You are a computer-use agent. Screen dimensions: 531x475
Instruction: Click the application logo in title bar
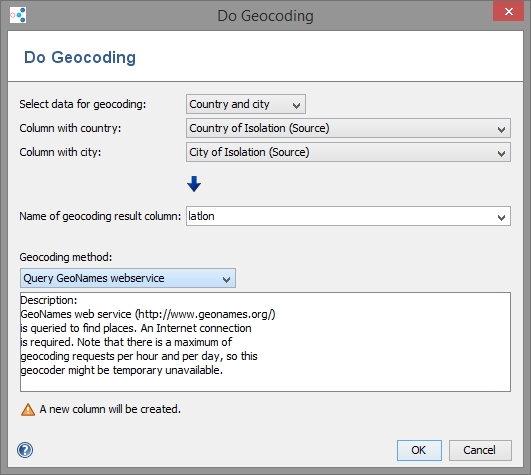[x=18, y=15]
